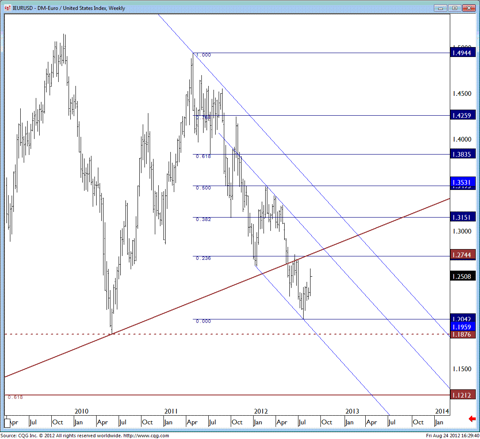The image size is (480, 439).
Task: Click the 1.1500 price axis value
Action: point(462,369)
